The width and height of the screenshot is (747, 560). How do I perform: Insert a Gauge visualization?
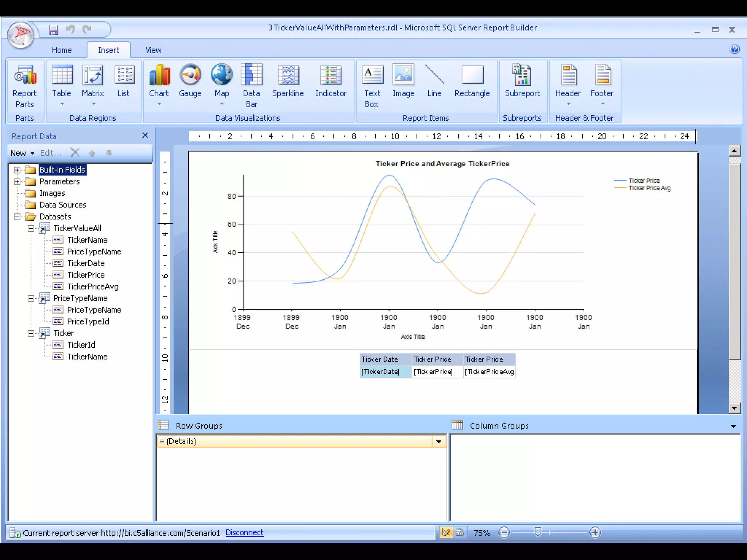pyautogui.click(x=190, y=82)
